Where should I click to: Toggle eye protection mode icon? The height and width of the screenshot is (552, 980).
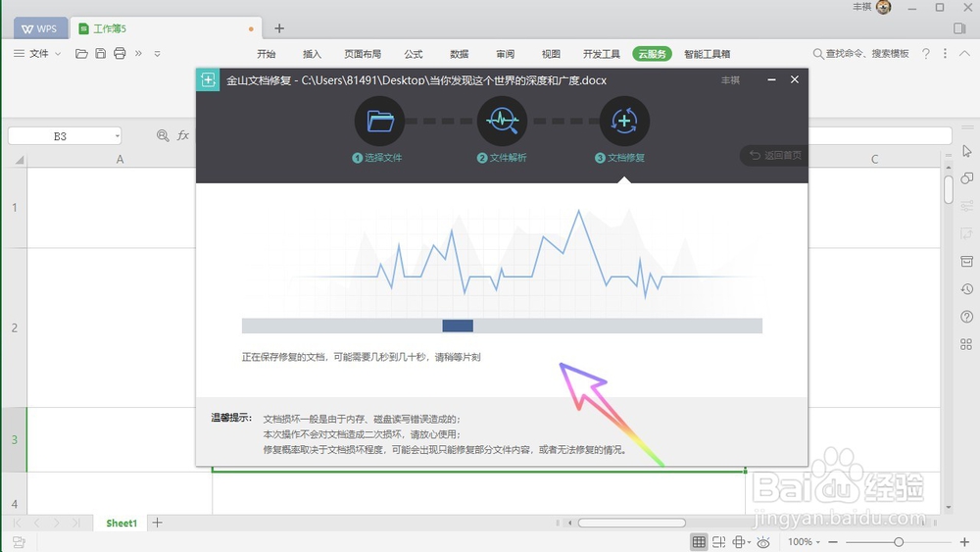coord(763,542)
